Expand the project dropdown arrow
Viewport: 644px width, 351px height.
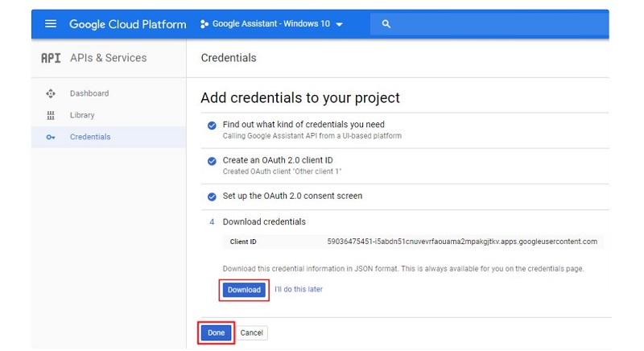(x=339, y=24)
